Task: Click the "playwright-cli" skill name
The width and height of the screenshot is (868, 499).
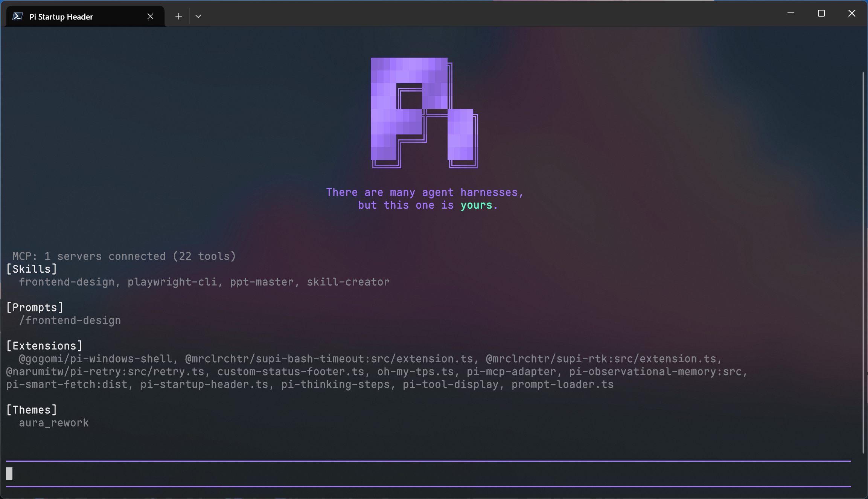Action: (172, 282)
